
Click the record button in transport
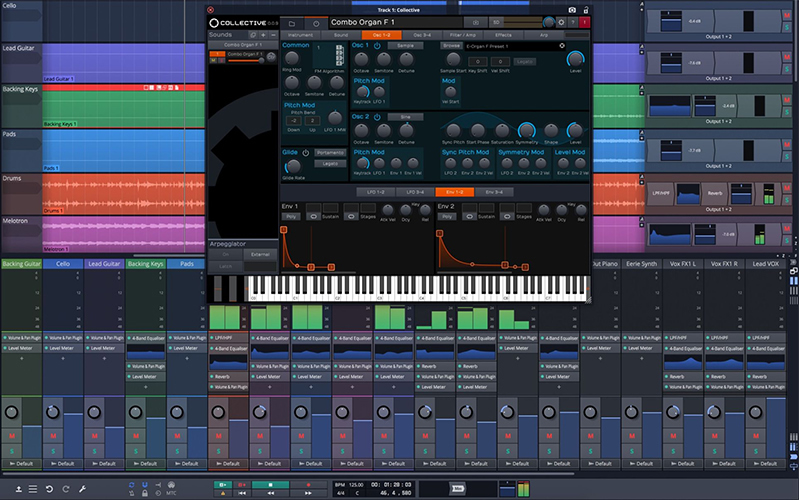(x=308, y=485)
